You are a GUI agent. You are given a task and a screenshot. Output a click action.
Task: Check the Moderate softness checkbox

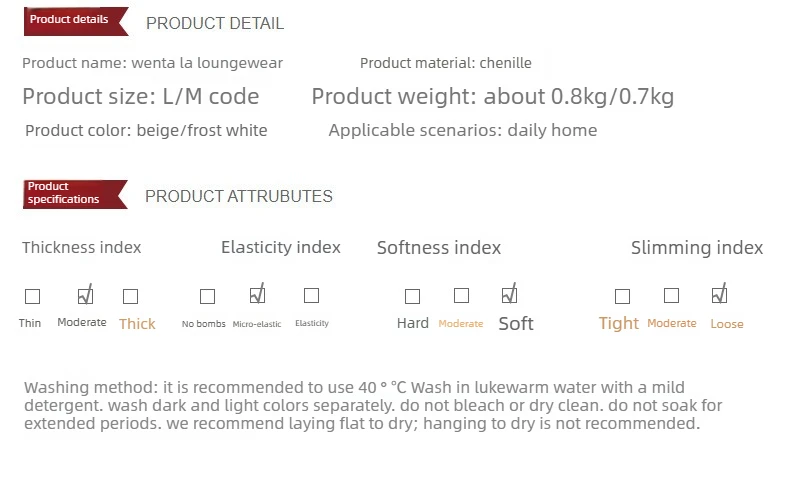pyautogui.click(x=461, y=295)
